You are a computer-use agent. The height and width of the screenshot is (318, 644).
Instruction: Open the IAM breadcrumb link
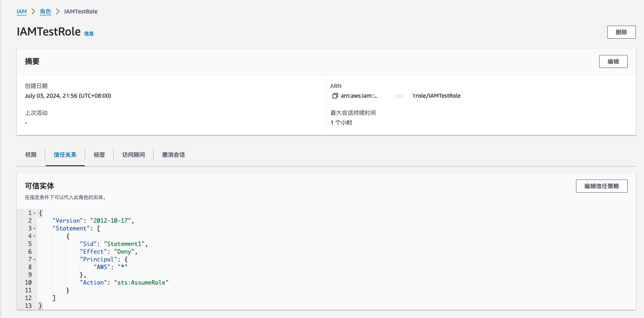click(22, 11)
